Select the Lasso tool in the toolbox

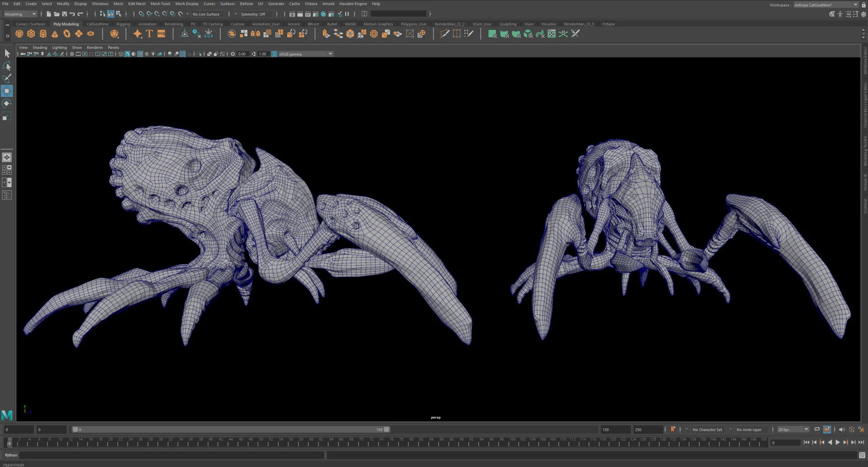tap(7, 66)
